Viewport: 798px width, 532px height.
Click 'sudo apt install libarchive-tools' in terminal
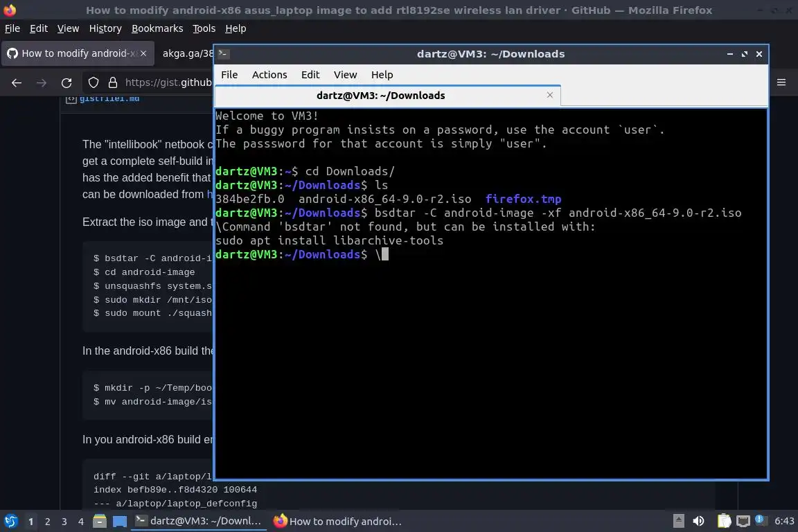pos(329,241)
